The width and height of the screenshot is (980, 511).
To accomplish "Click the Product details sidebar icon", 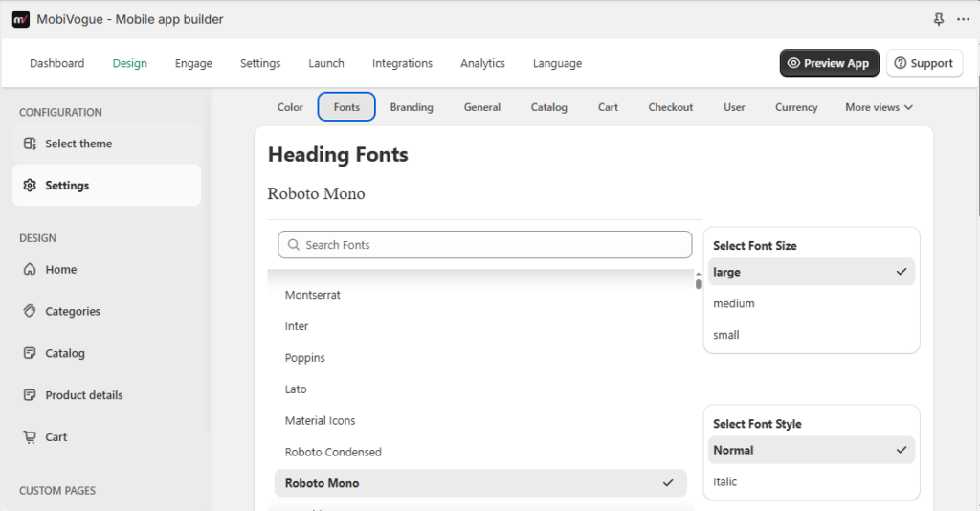I will 30,395.
